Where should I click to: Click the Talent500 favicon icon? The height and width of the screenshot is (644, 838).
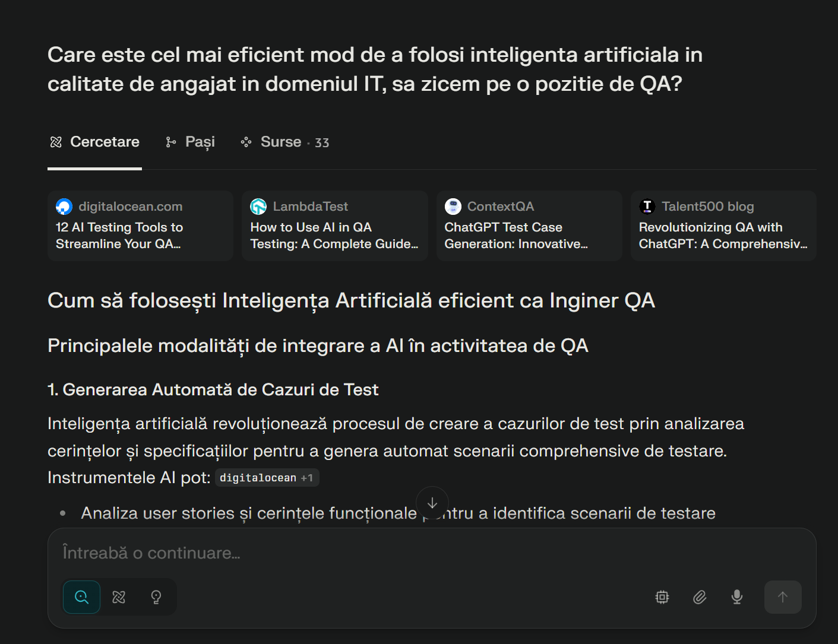[x=647, y=207]
